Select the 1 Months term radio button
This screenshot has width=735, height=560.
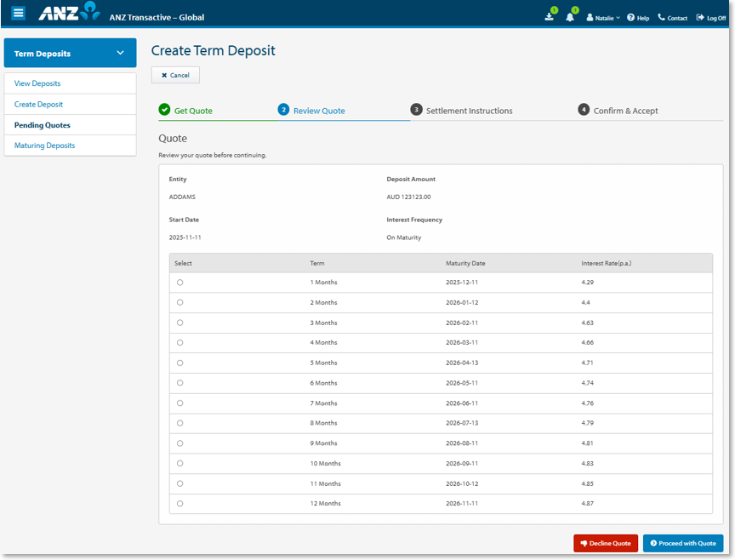[x=179, y=283]
